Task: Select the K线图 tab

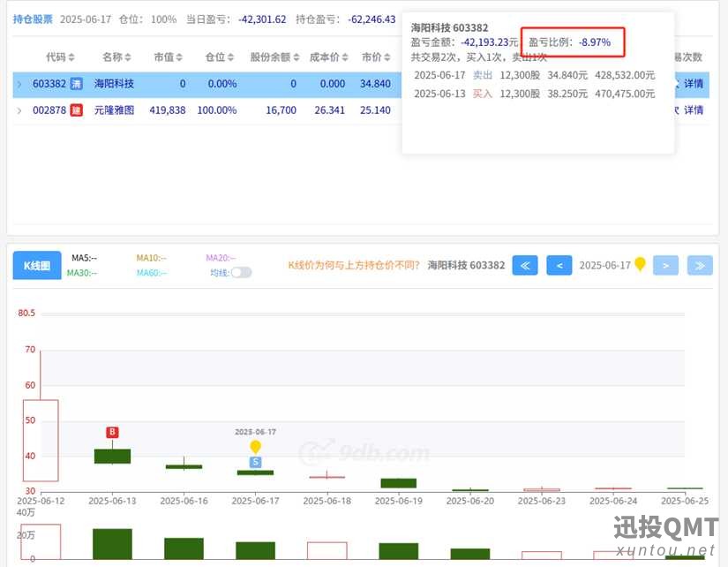Action: [37, 265]
